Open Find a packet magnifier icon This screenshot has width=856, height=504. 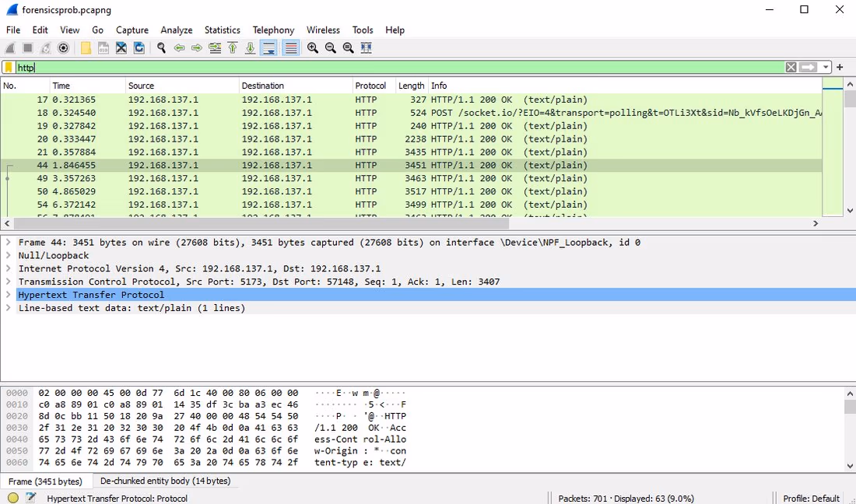coord(161,48)
